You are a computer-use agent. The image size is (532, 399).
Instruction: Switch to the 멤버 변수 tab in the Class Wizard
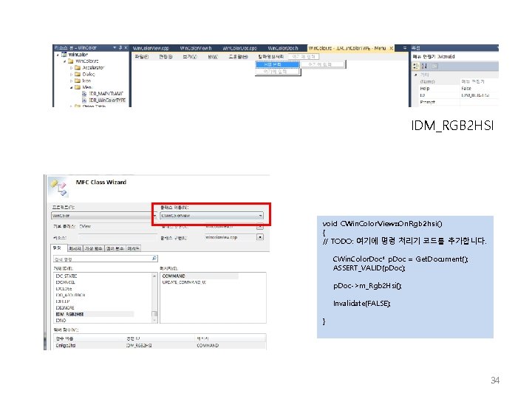coord(115,249)
